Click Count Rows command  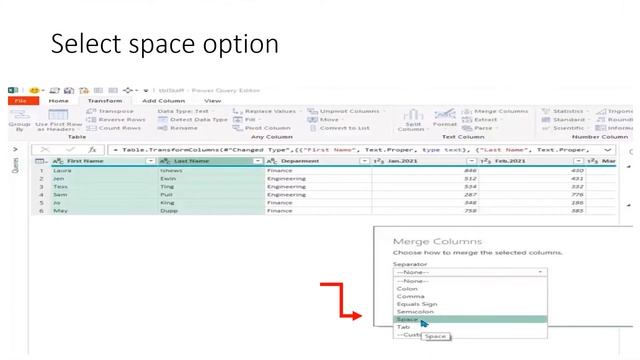coord(114,128)
